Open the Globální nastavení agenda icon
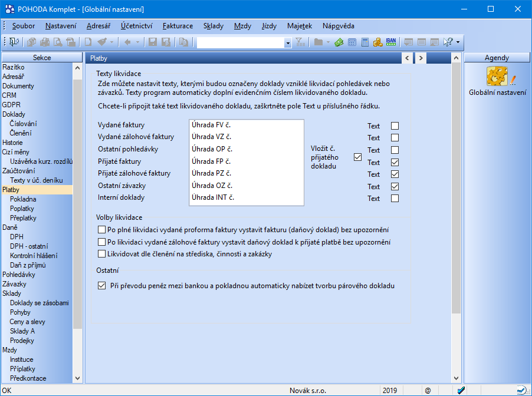 (497, 76)
